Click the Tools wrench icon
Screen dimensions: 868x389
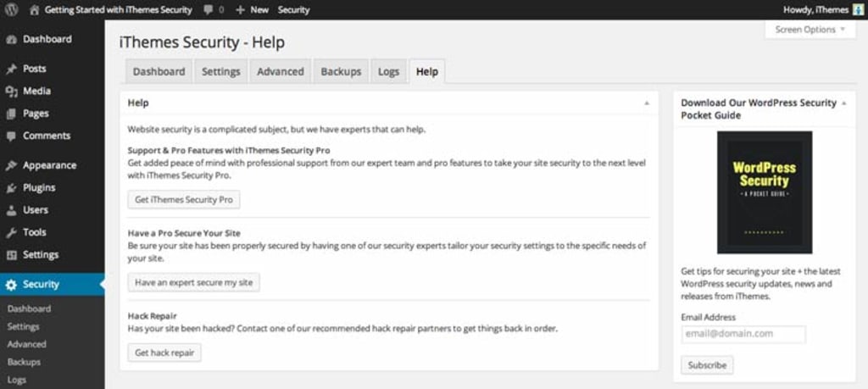(11, 232)
